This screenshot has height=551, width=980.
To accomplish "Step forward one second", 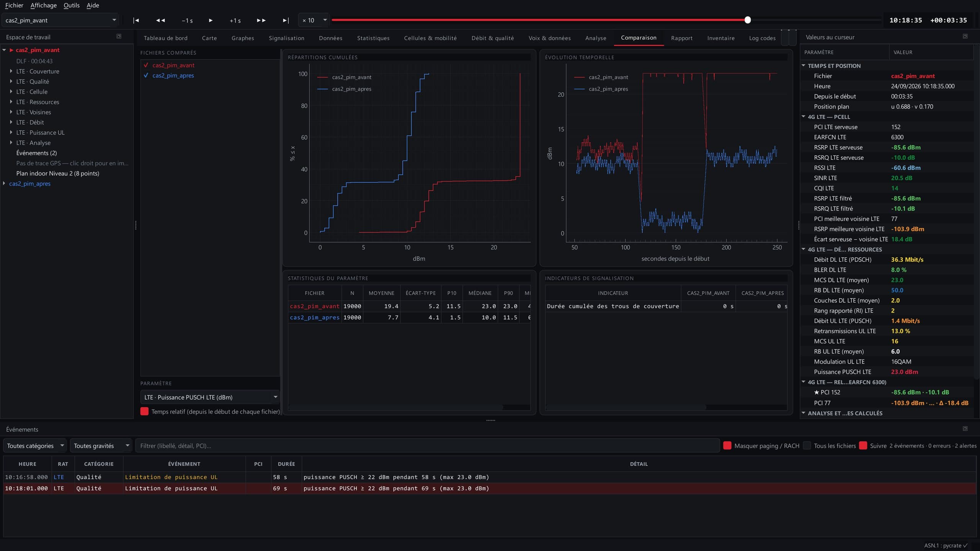I will pyautogui.click(x=235, y=20).
